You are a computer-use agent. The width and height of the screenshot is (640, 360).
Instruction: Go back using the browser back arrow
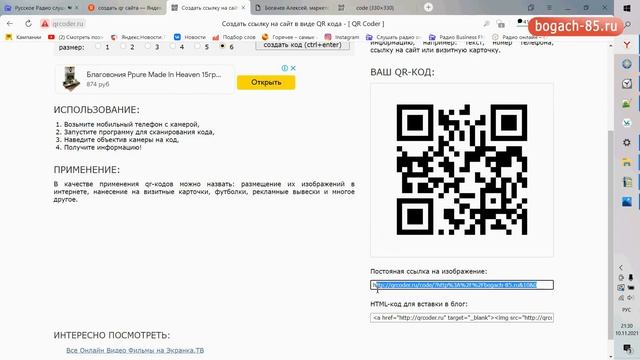point(10,24)
